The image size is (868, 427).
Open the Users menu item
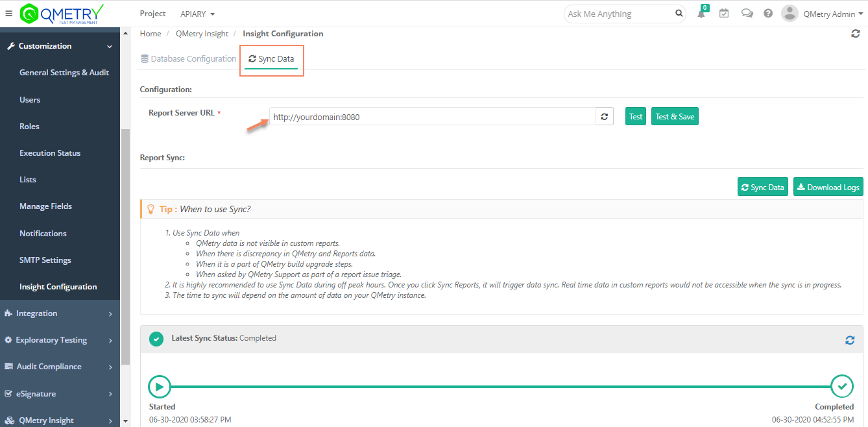tap(30, 100)
